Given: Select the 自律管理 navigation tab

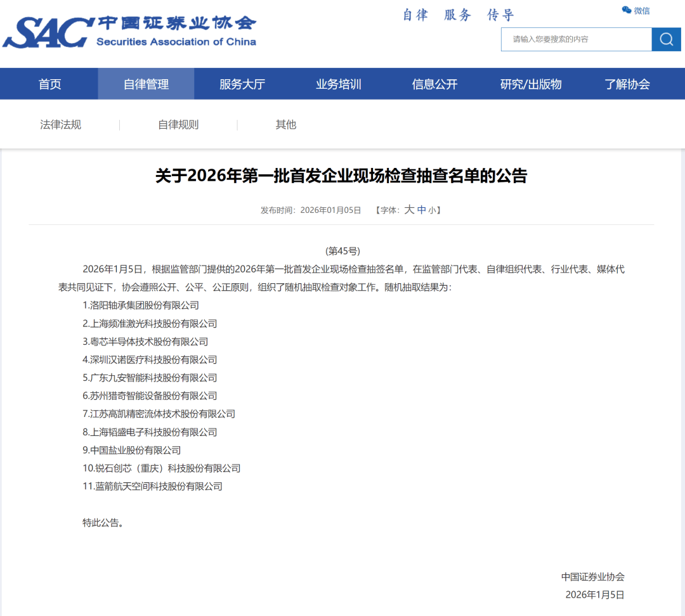Looking at the screenshot, I should tap(146, 84).
